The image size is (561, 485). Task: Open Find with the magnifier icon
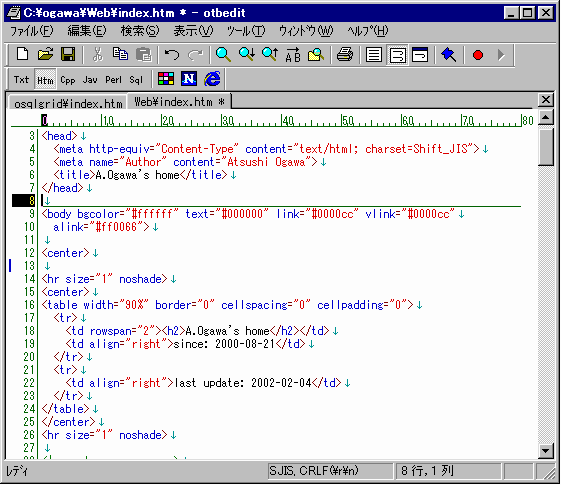tap(223, 55)
